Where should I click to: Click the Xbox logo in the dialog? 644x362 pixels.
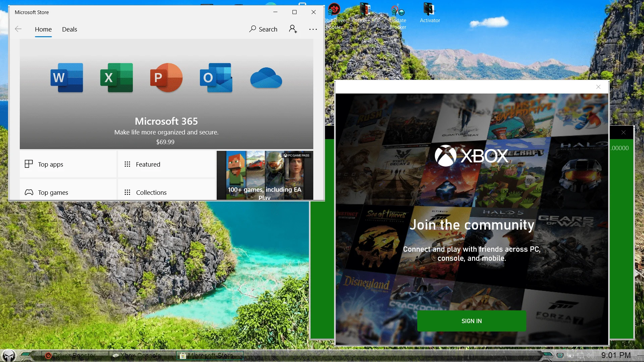472,156
